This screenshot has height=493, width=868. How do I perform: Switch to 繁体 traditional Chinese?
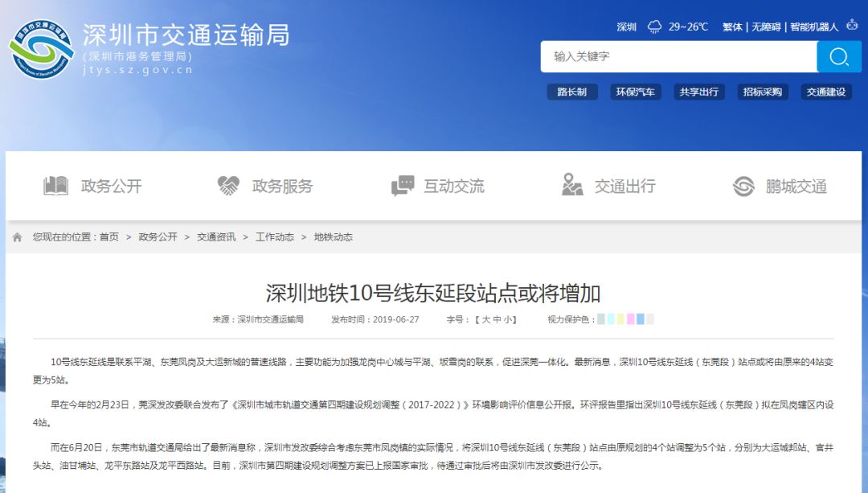pos(732,27)
